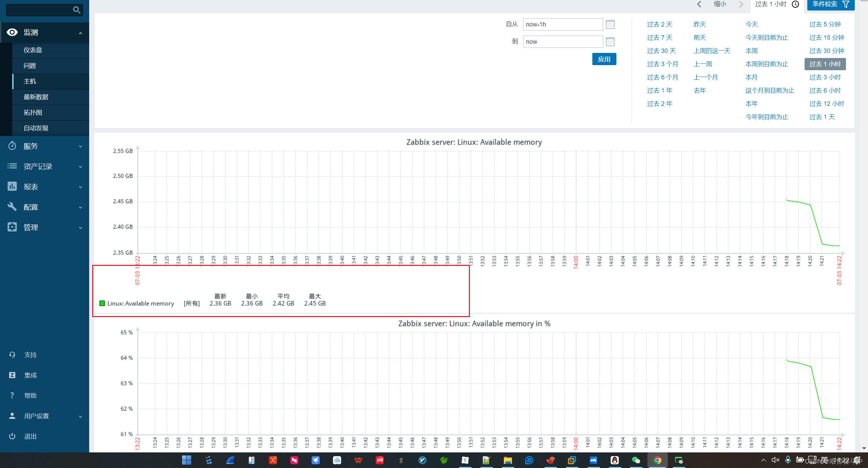Collapse the 监测 section chevron

click(80, 33)
